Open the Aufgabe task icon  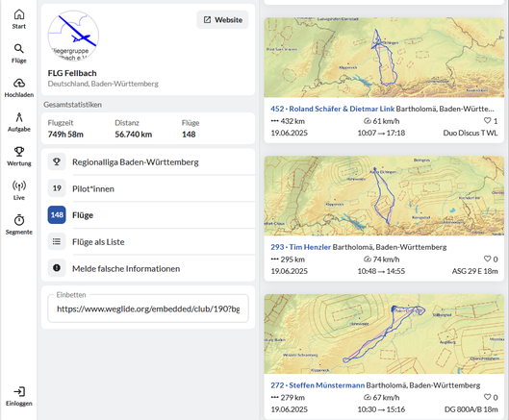[19, 117]
